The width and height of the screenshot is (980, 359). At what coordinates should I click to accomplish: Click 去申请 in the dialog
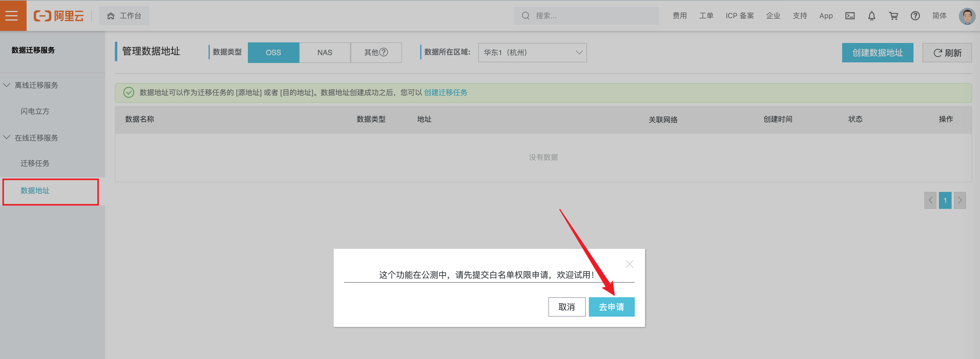tap(611, 307)
